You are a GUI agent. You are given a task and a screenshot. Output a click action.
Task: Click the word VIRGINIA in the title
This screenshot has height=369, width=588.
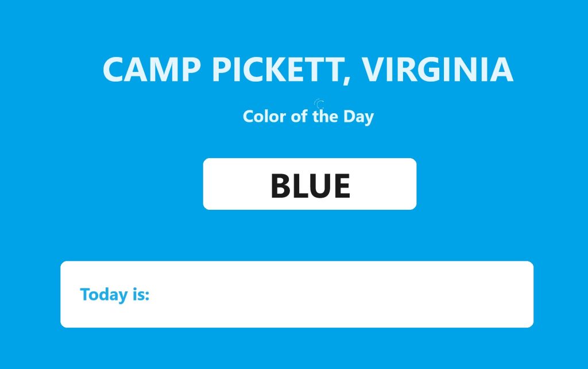coord(437,70)
